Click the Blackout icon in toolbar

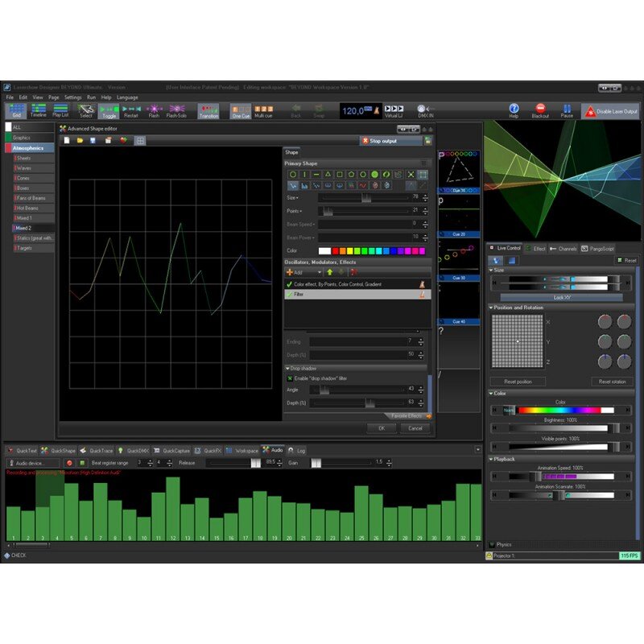[540, 109]
